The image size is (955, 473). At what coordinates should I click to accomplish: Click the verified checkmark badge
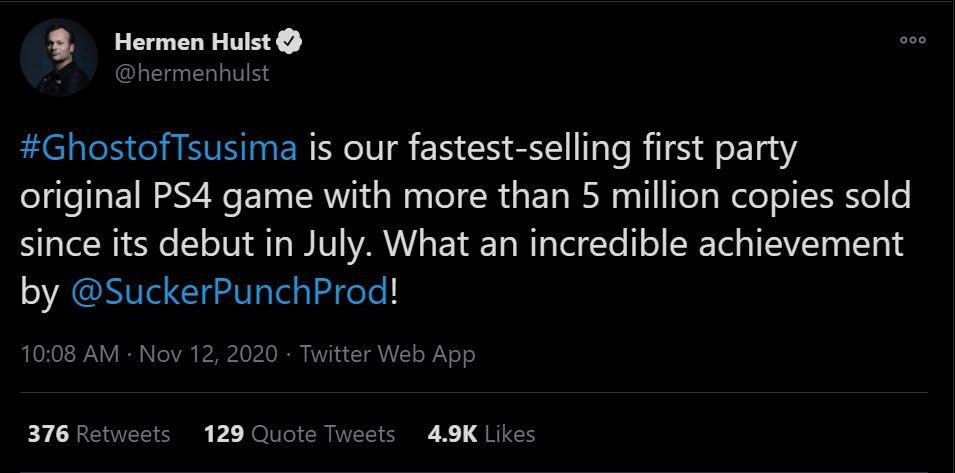[289, 42]
